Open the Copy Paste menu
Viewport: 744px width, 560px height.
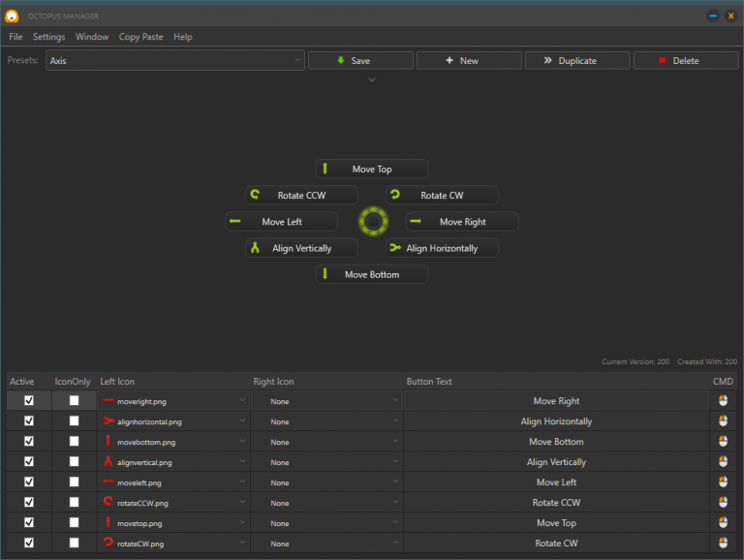click(140, 37)
